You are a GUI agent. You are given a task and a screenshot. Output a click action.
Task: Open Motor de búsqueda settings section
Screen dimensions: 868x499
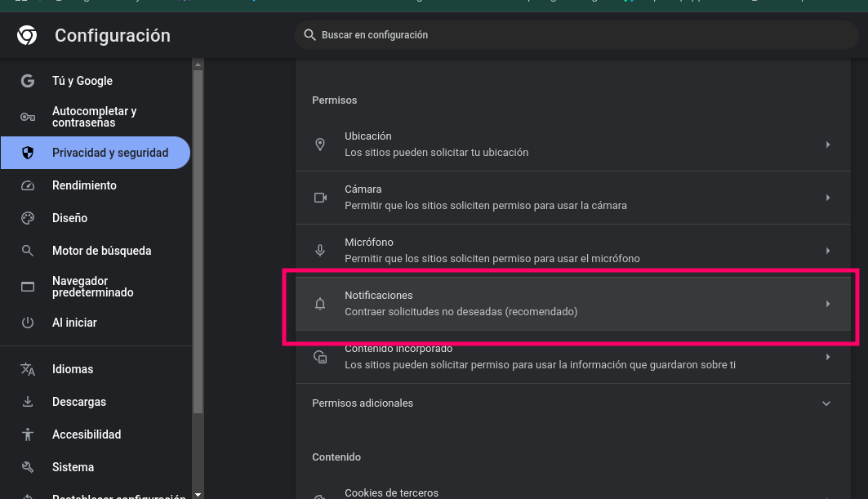[101, 251]
